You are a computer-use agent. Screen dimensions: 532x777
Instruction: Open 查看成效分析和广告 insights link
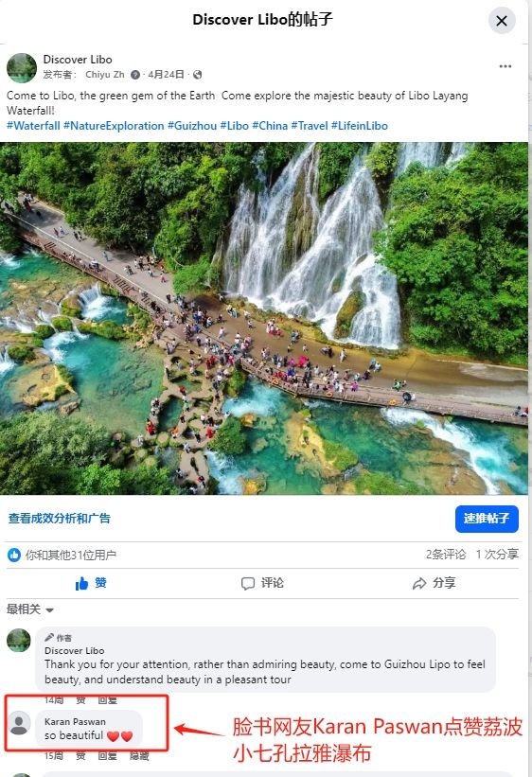point(59,519)
